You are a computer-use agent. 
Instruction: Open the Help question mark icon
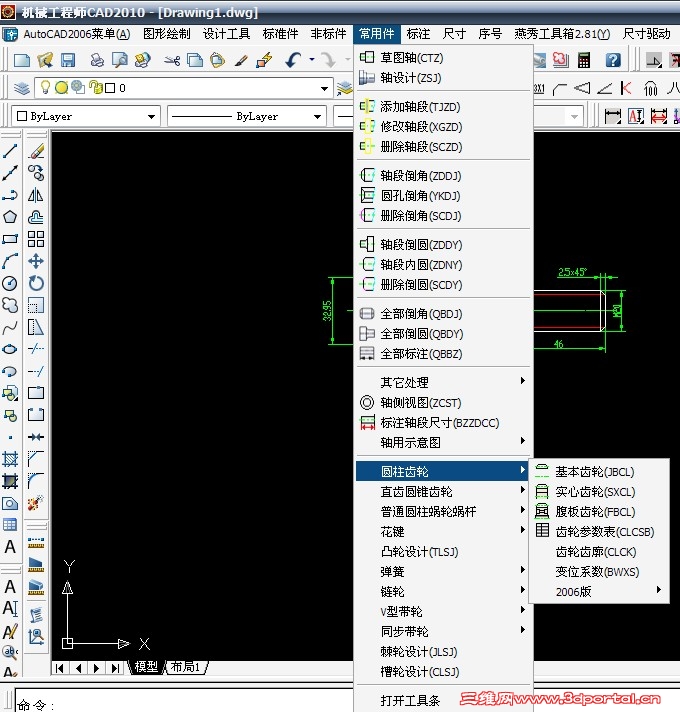(613, 60)
